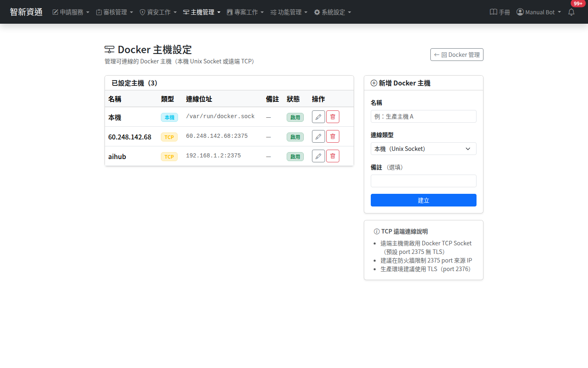Open the 專案工作 menu
This screenshot has width=588, height=368.
coord(245,12)
